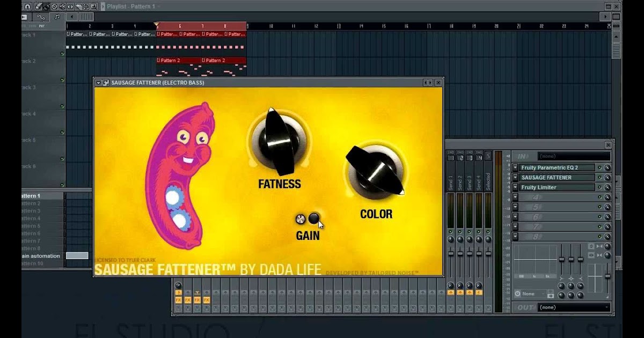Select the SAUSAGE FATTENER effect slot
Viewport: 644px width, 338px height.
(x=557, y=177)
